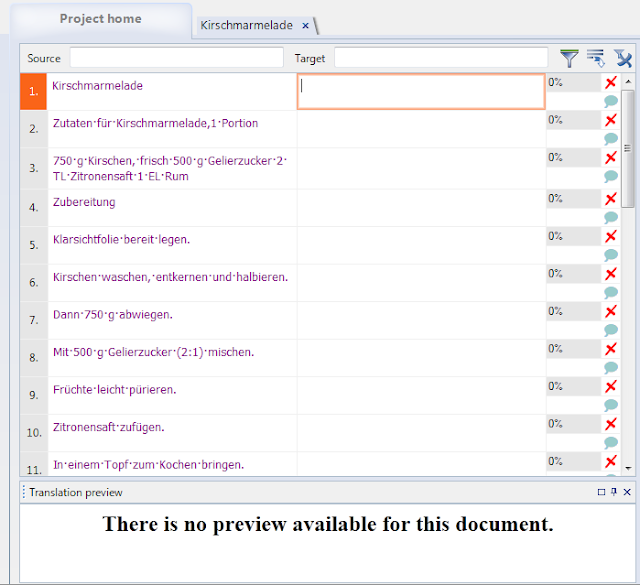
Task: Click the target cell for row 2
Action: tap(421, 129)
